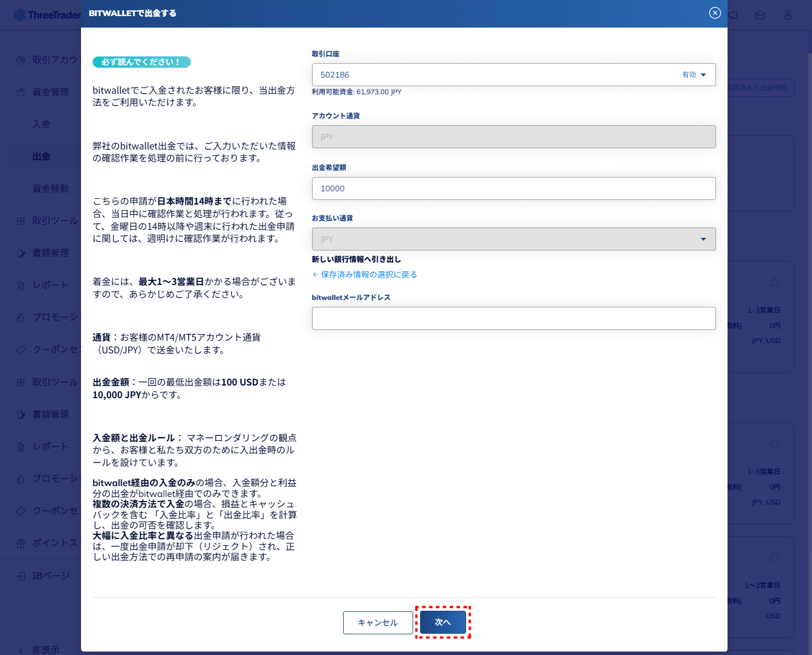Click the second プロモーション flame icon
Viewport: 812px width, 655px height.
pyautogui.click(x=21, y=479)
